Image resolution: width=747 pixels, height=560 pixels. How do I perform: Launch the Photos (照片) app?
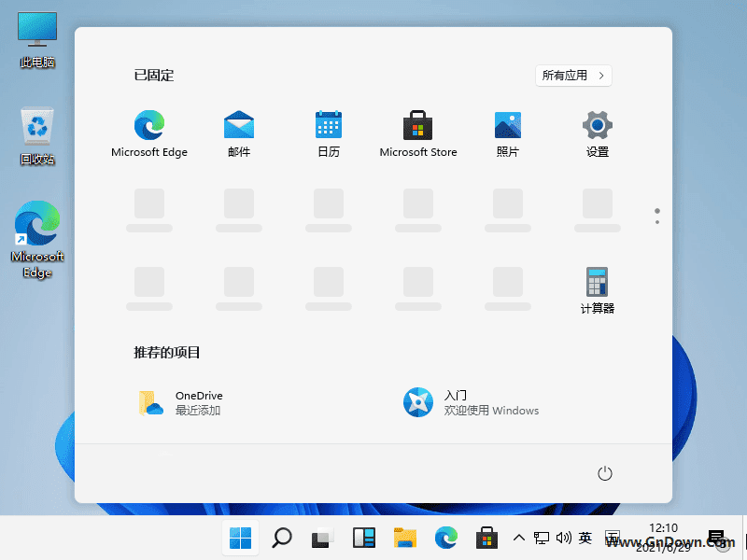pos(507,126)
